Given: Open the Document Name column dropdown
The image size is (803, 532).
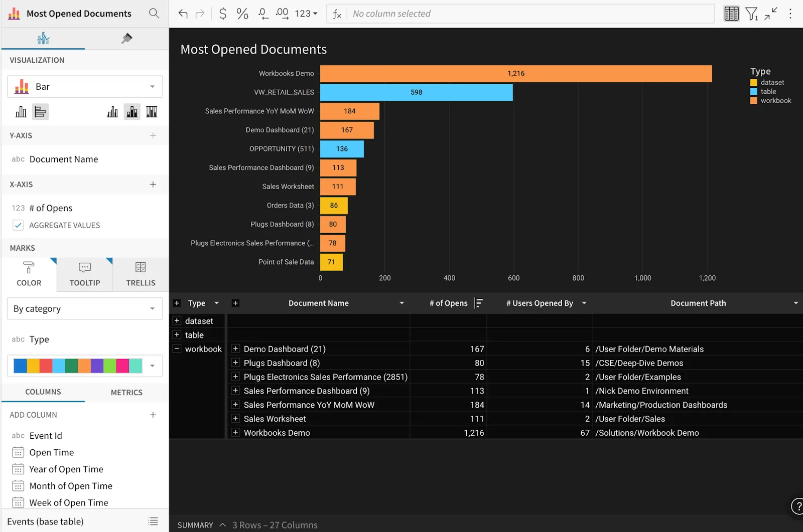Looking at the screenshot, I should click(x=401, y=303).
